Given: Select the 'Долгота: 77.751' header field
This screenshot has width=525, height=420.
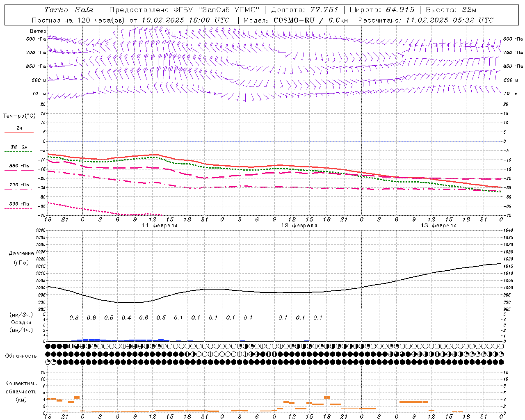Looking at the screenshot, I should tap(305, 10).
